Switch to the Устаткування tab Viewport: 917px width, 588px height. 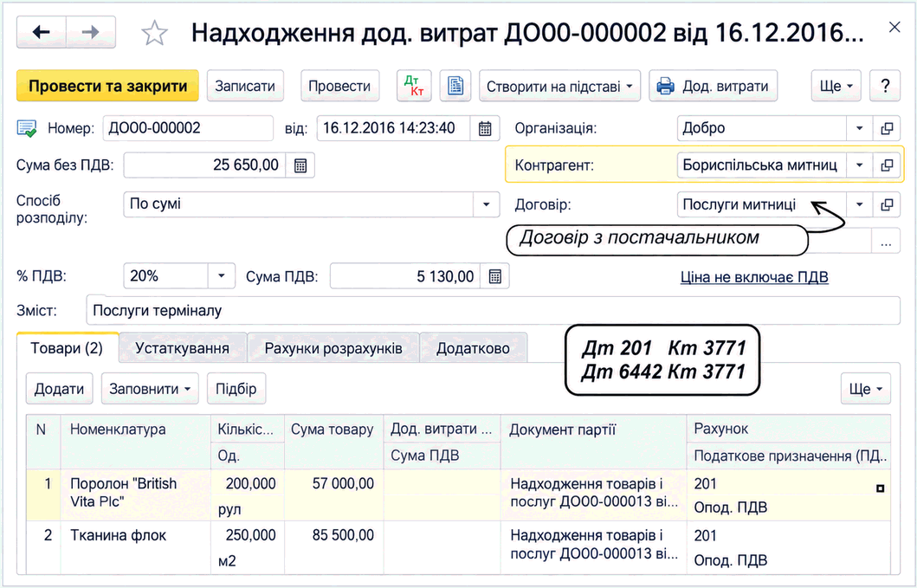pyautogui.click(x=182, y=348)
